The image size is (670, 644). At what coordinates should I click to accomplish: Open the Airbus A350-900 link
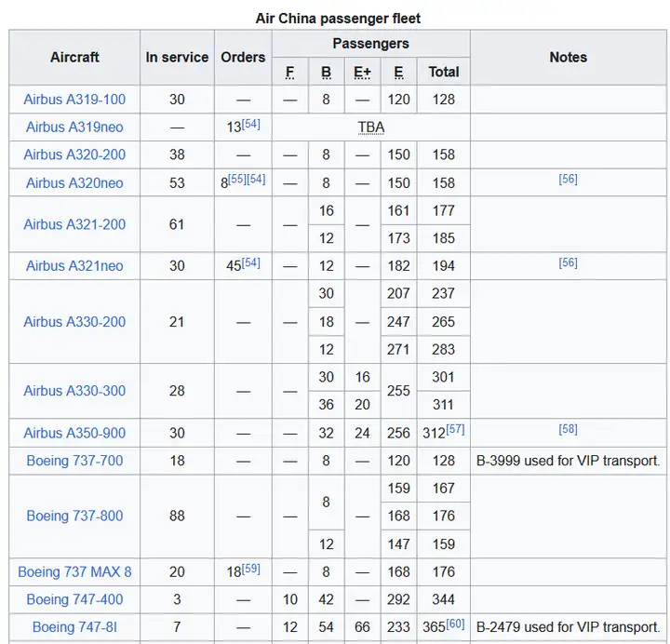(74, 433)
